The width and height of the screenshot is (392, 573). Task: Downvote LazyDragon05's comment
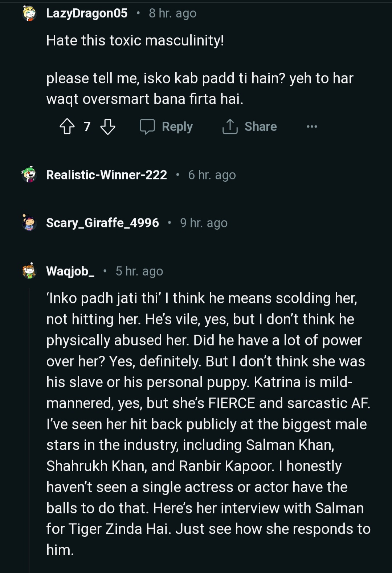[107, 127]
